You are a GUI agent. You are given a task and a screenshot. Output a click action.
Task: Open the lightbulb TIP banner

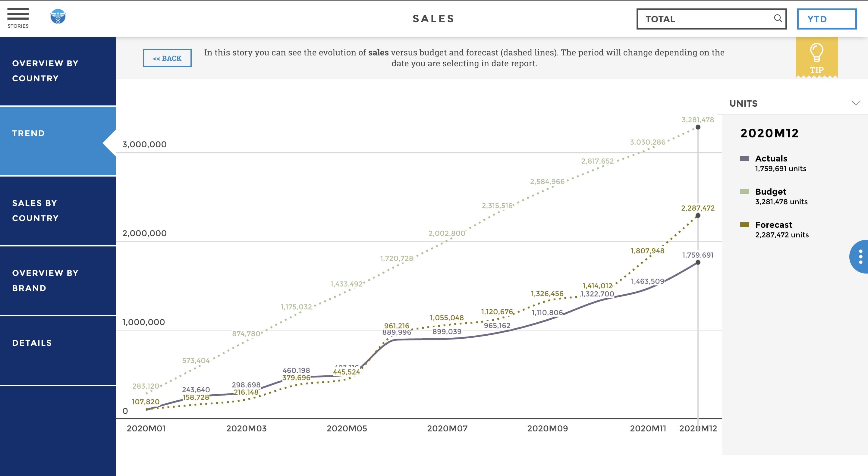pyautogui.click(x=816, y=57)
